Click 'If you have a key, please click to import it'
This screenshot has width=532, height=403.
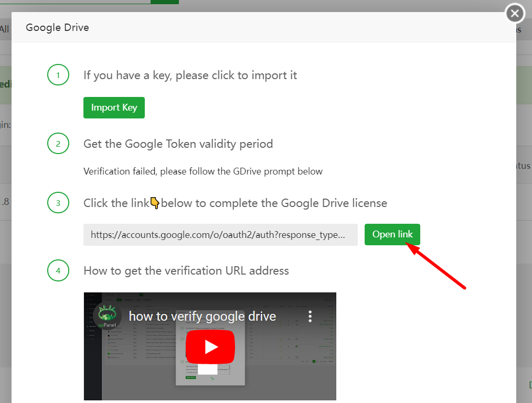[190, 75]
